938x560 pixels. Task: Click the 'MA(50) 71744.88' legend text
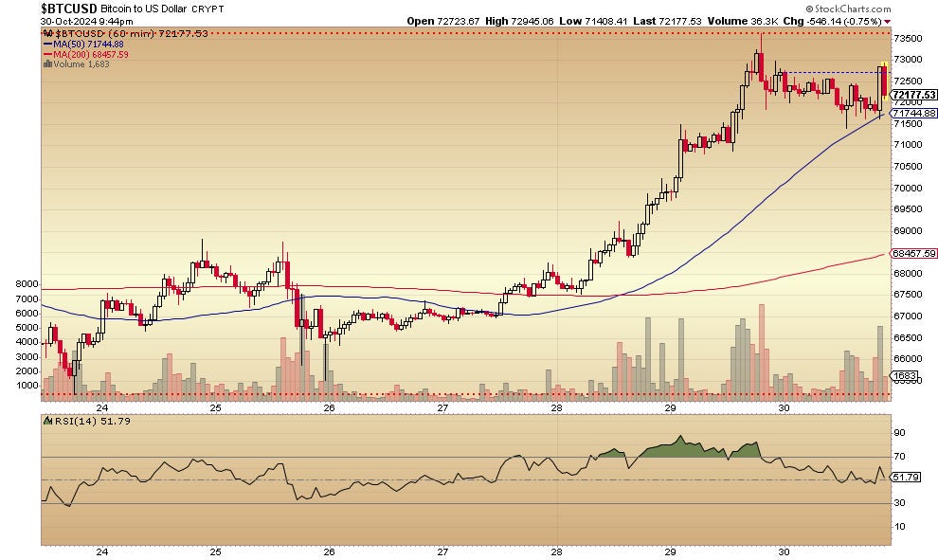coord(88,45)
